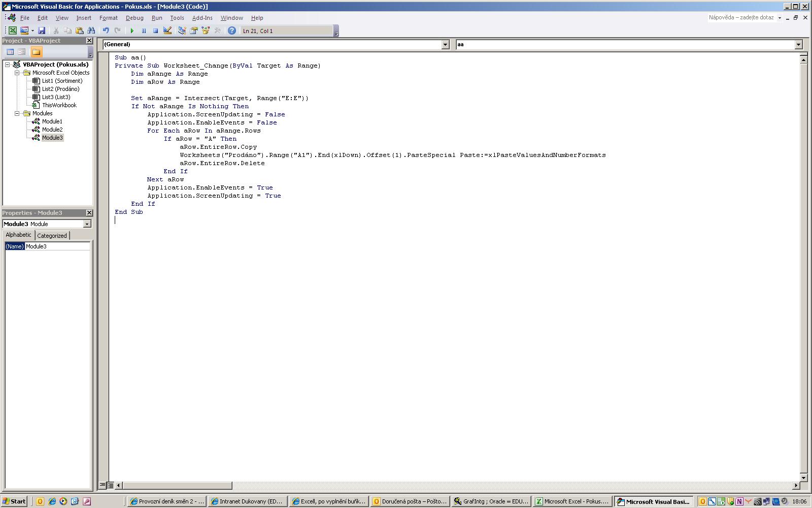
Task: Open the Module3 Module properties dropdown
Action: (x=87, y=224)
